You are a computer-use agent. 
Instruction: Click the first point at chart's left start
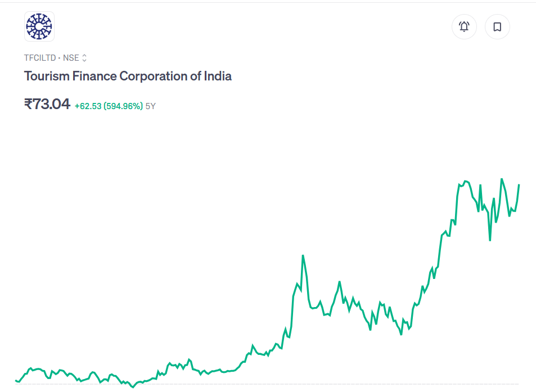pyautogui.click(x=16, y=381)
